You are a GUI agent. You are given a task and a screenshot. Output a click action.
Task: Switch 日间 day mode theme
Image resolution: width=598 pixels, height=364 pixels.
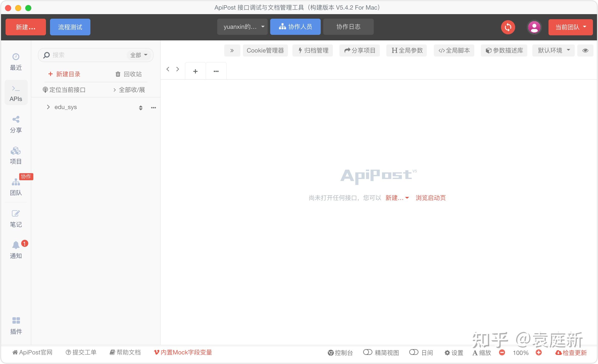(421, 352)
